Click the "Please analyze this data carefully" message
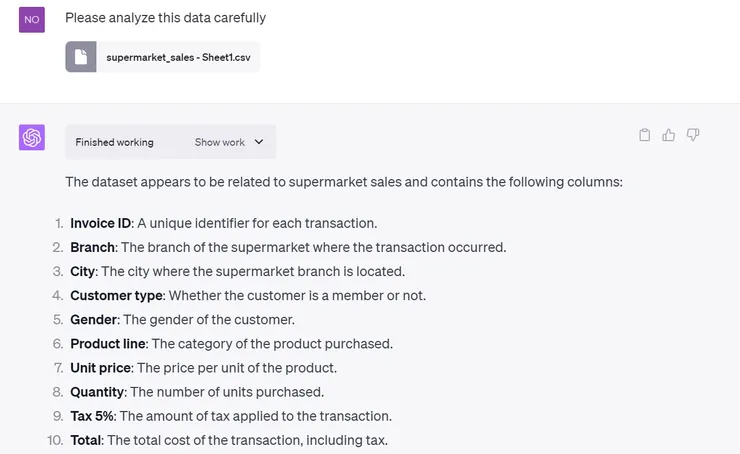Image resolution: width=740 pixels, height=454 pixels. coord(166,18)
